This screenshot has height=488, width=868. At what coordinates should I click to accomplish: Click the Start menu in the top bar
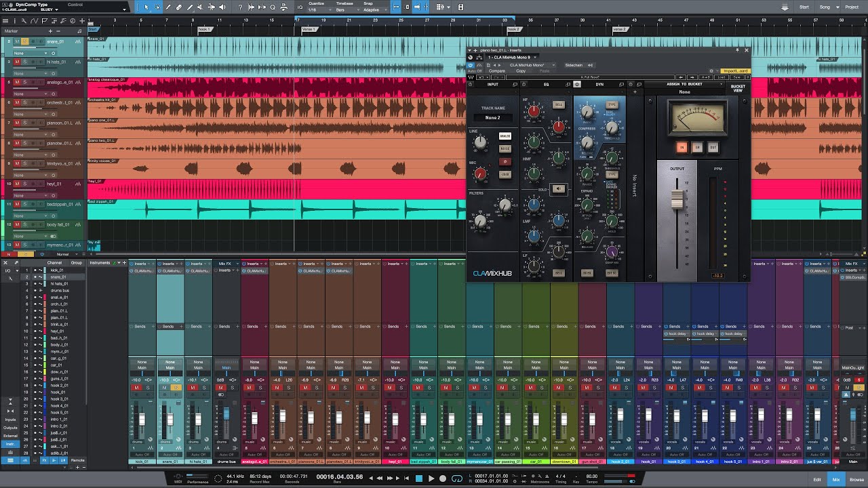pos(804,7)
